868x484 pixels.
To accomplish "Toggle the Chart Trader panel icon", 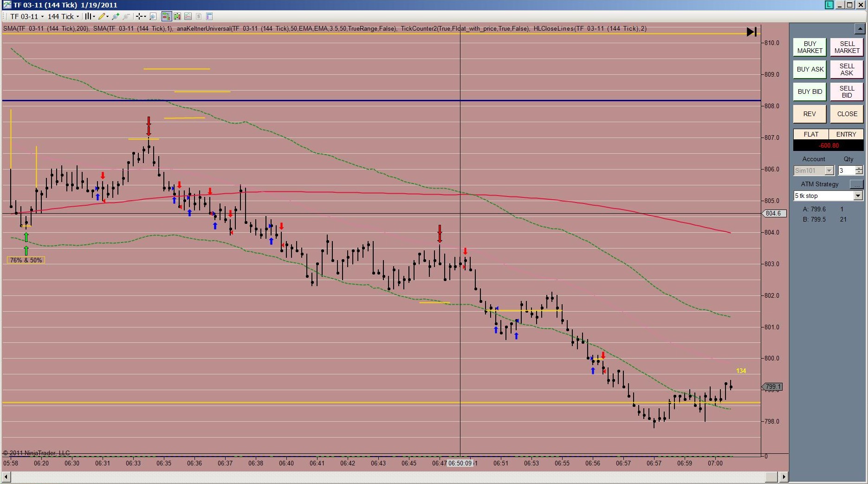I will (166, 16).
